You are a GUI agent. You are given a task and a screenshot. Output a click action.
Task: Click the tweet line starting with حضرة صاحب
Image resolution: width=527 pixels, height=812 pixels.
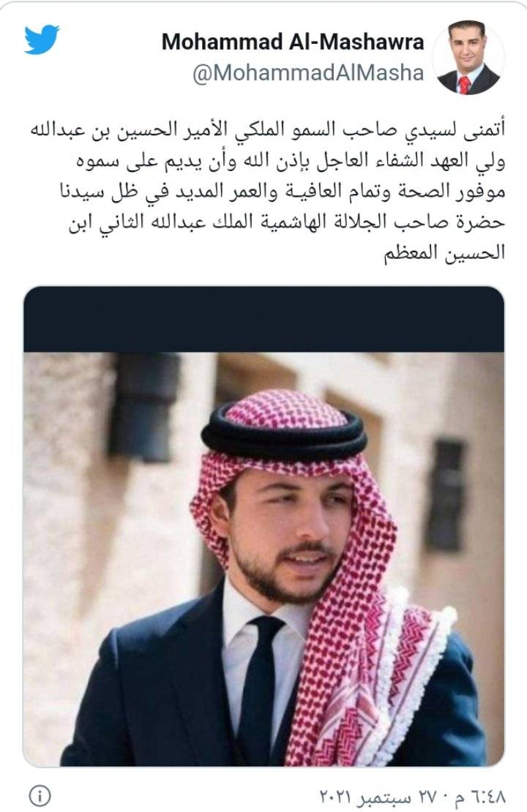click(287, 222)
